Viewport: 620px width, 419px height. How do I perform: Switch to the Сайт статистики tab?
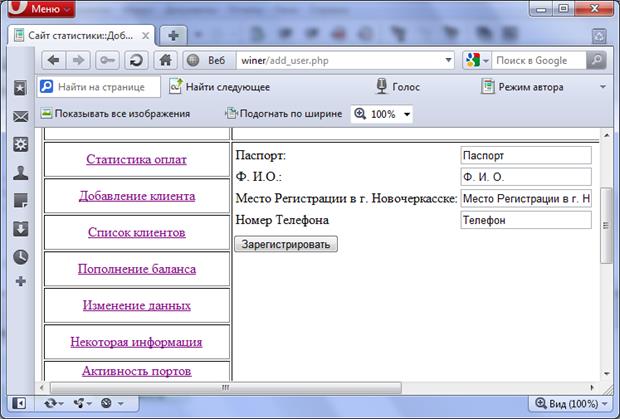(x=81, y=36)
